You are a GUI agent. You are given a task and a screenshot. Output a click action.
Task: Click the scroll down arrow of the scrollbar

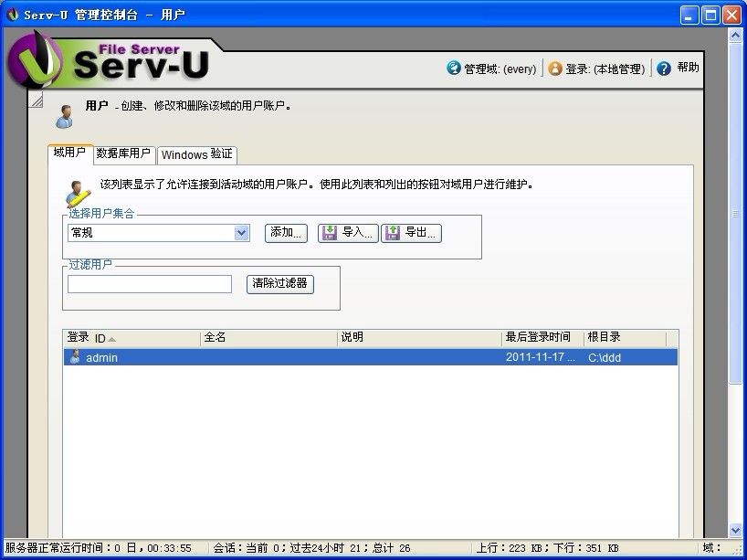735,530
